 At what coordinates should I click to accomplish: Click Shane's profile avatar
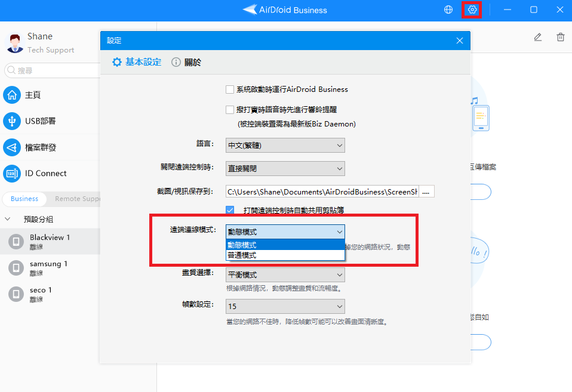(14, 43)
